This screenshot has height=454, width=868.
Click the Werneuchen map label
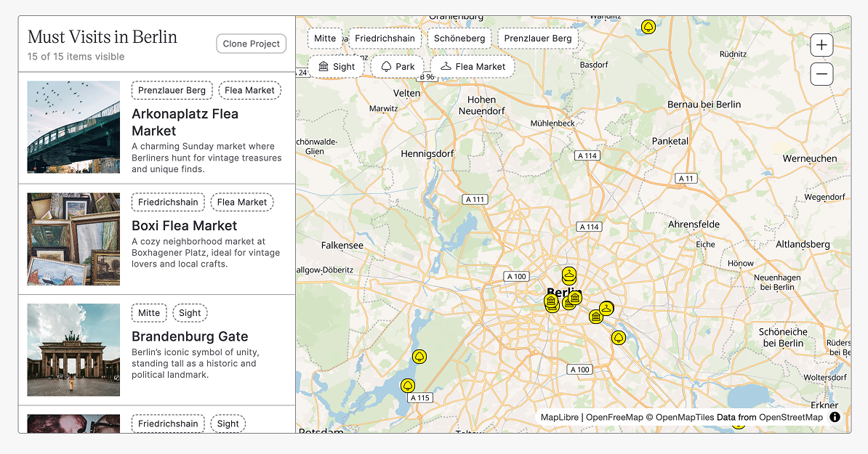[810, 158]
